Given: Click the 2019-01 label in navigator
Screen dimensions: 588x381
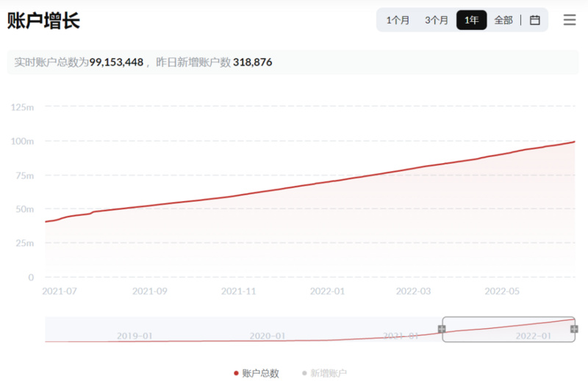Looking at the screenshot, I should 135,335.
